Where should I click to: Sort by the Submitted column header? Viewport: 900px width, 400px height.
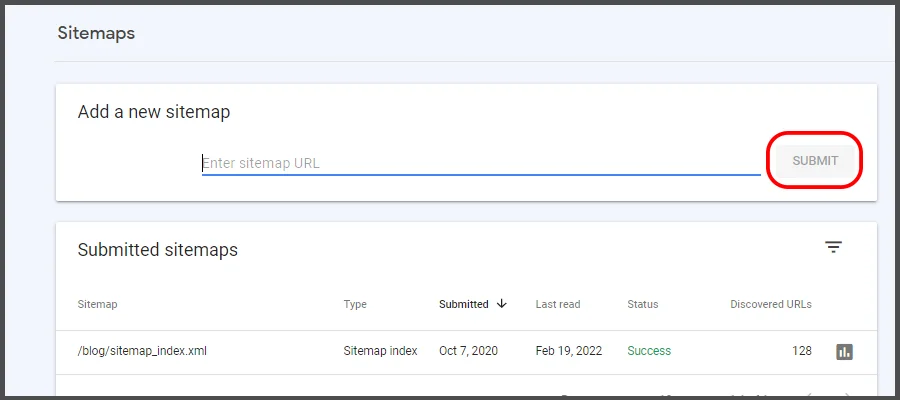[464, 304]
